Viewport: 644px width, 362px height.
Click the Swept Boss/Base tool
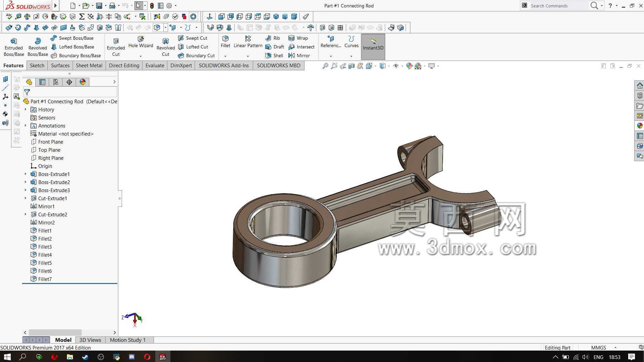72,38
